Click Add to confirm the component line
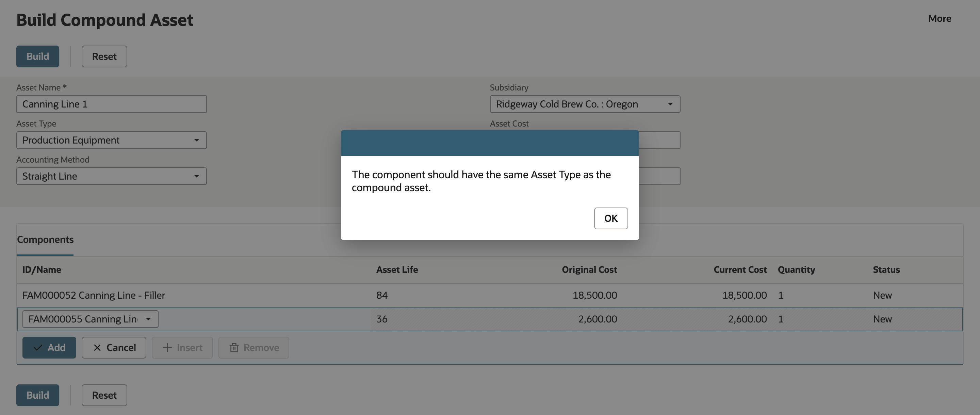The image size is (980, 415). pyautogui.click(x=49, y=347)
